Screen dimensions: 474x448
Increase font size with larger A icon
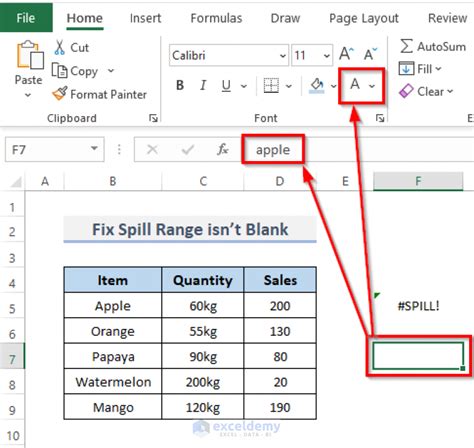pyautogui.click(x=346, y=54)
